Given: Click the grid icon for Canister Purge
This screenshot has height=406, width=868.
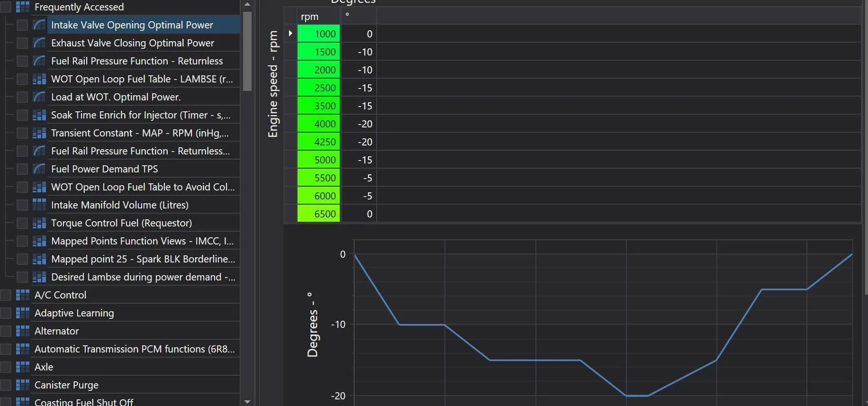Looking at the screenshot, I should [23, 385].
